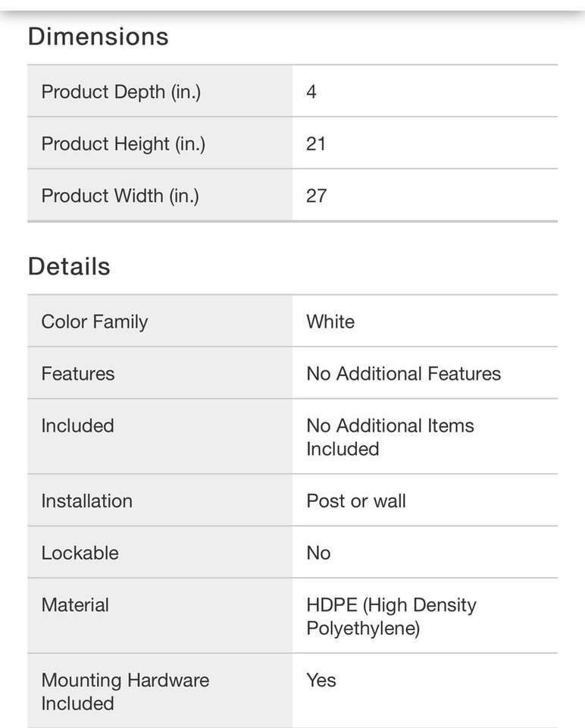The width and height of the screenshot is (585, 728).
Task: Click the Post or wall value
Action: click(356, 501)
